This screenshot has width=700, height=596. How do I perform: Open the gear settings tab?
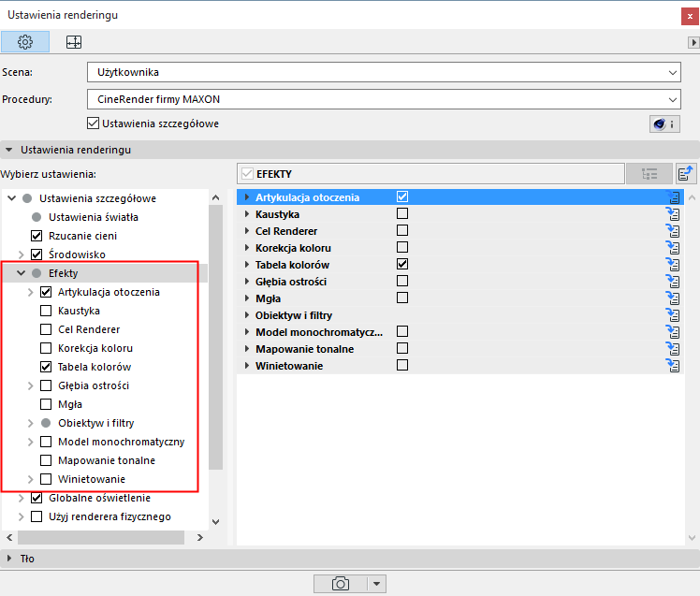pos(25,42)
